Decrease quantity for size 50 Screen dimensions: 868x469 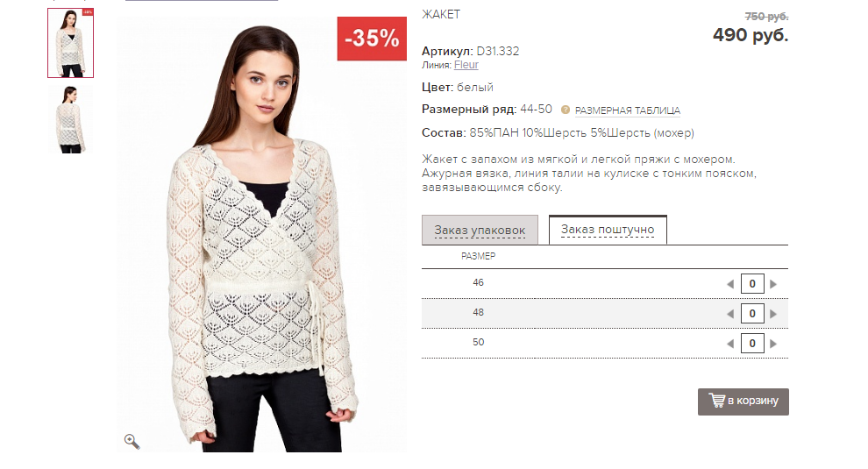[730, 344]
